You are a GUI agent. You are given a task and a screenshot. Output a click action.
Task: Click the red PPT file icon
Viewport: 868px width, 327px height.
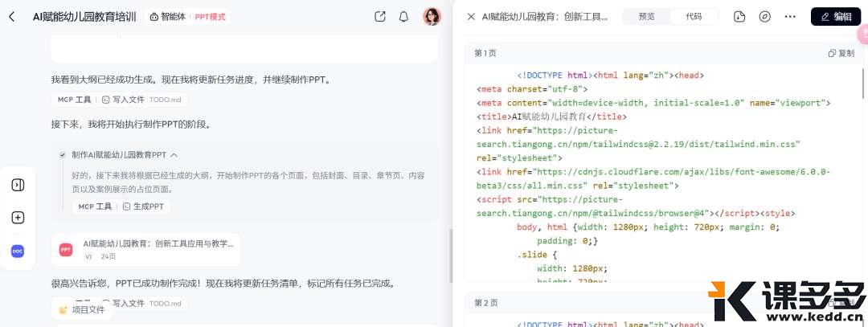[66, 250]
